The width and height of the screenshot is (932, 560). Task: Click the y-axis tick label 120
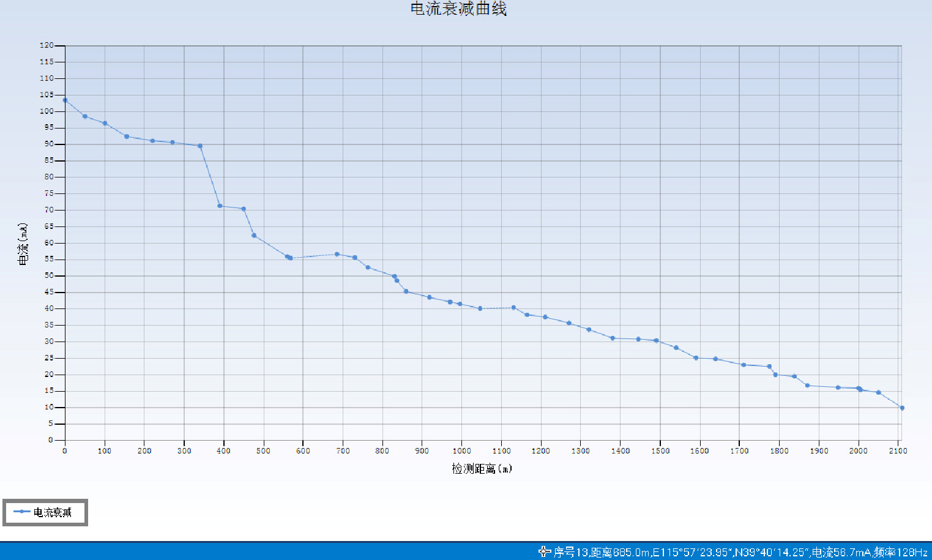tap(47, 45)
